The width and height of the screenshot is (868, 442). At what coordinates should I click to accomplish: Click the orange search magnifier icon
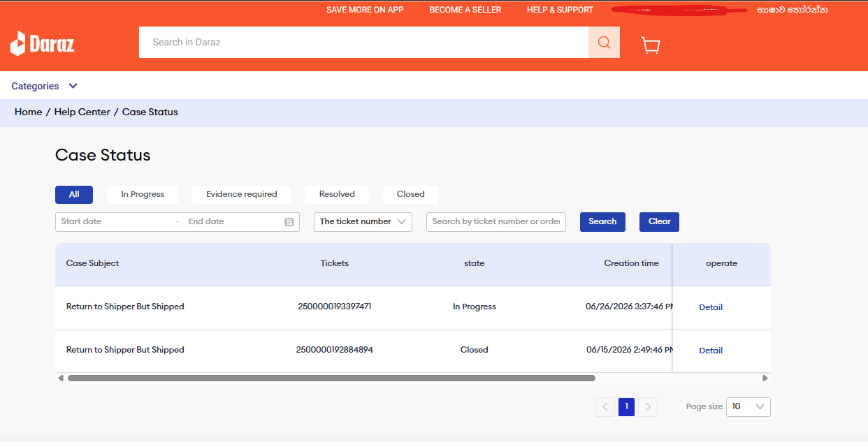604,42
